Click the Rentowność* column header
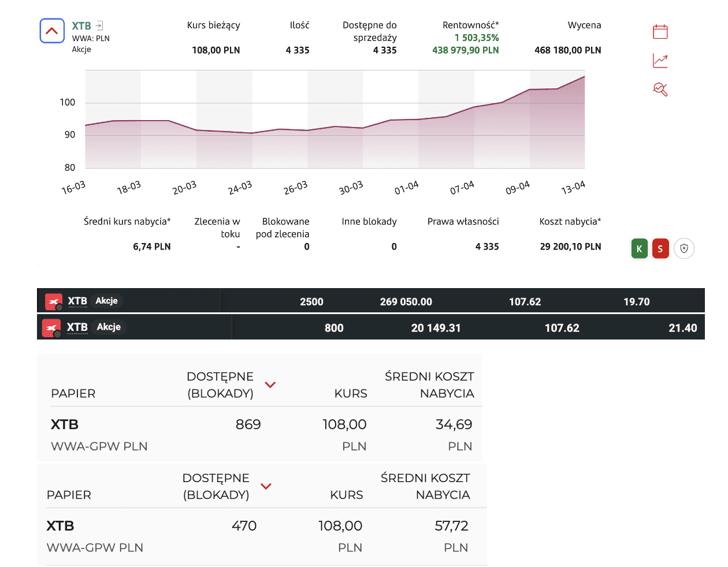The width and height of the screenshot is (728, 567). 471,25
